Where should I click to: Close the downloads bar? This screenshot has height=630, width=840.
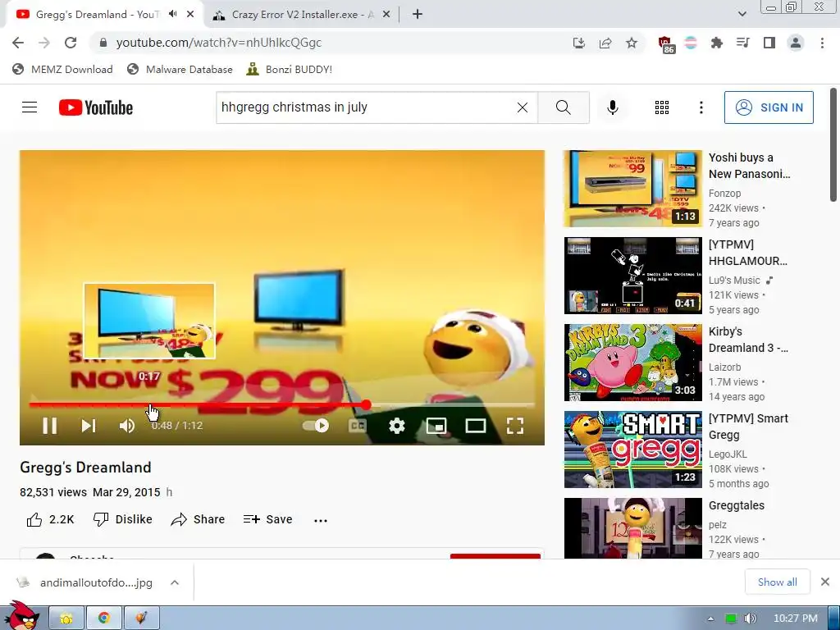tap(825, 582)
